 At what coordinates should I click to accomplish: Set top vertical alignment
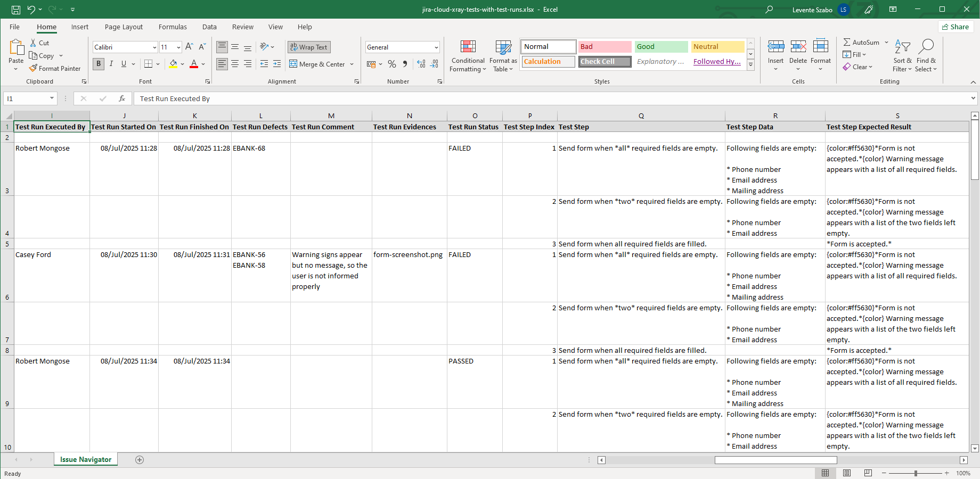(x=222, y=47)
